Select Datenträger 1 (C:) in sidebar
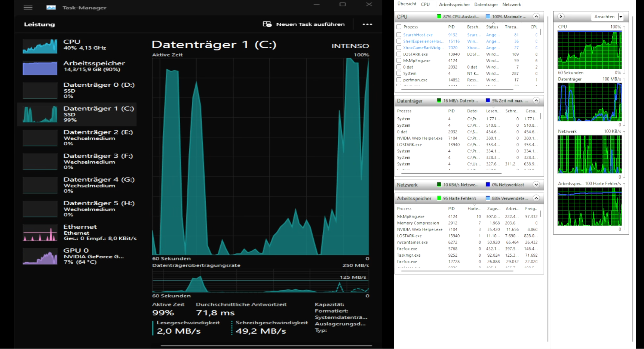The width and height of the screenshot is (644, 349). (x=77, y=114)
